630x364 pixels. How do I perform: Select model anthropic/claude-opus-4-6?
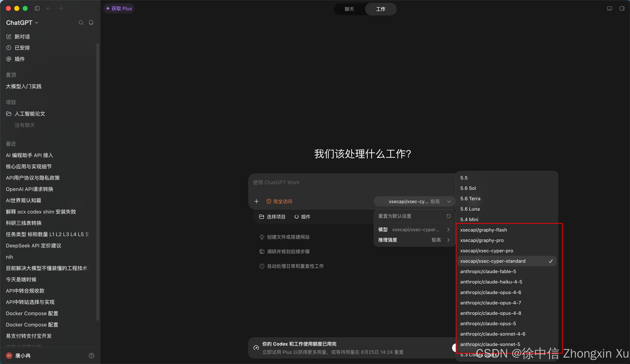(x=507, y=293)
